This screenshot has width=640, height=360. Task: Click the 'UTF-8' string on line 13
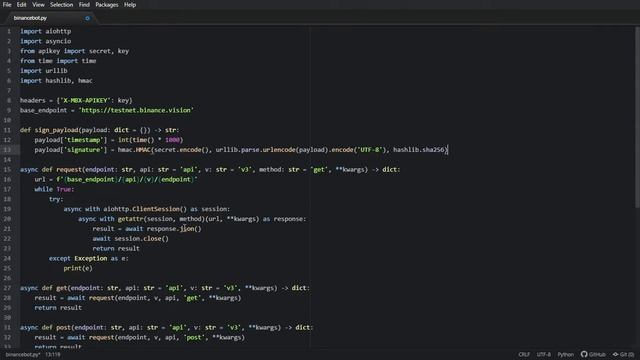371,150
